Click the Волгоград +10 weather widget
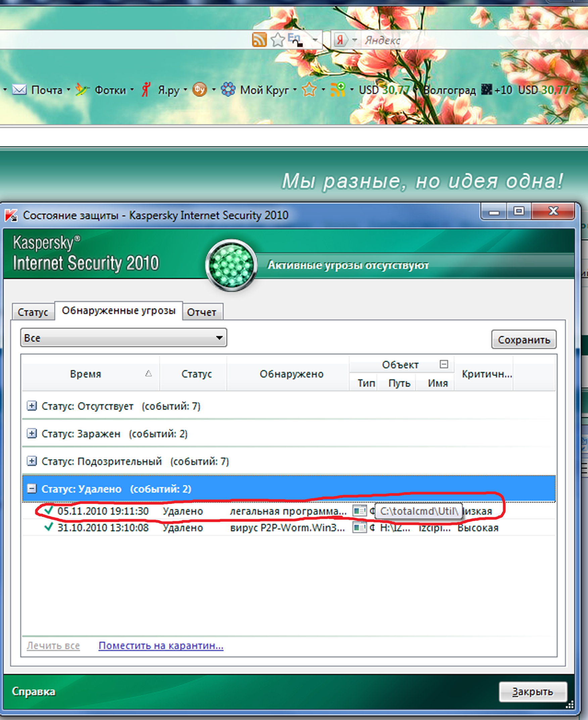588x720 pixels. [x=468, y=90]
